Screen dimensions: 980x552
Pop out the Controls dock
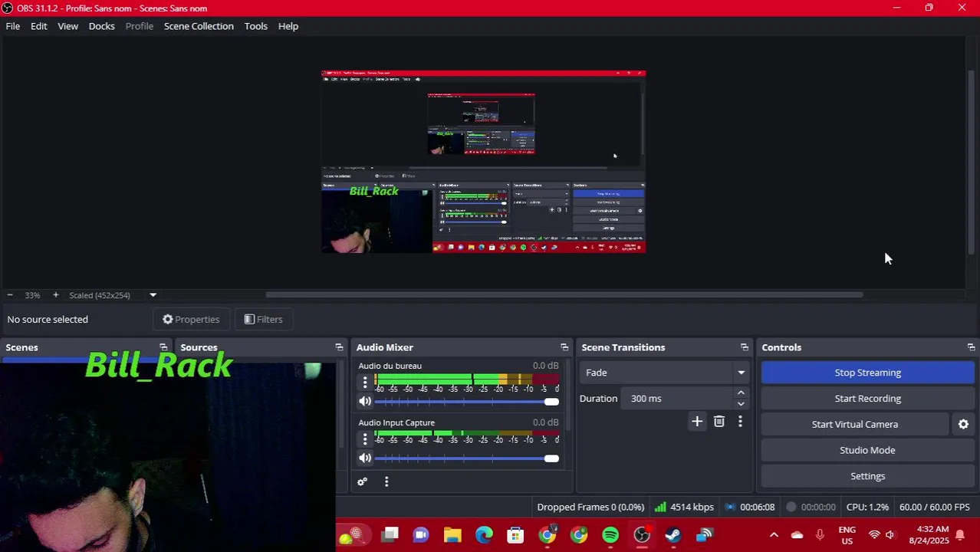pos(971,348)
